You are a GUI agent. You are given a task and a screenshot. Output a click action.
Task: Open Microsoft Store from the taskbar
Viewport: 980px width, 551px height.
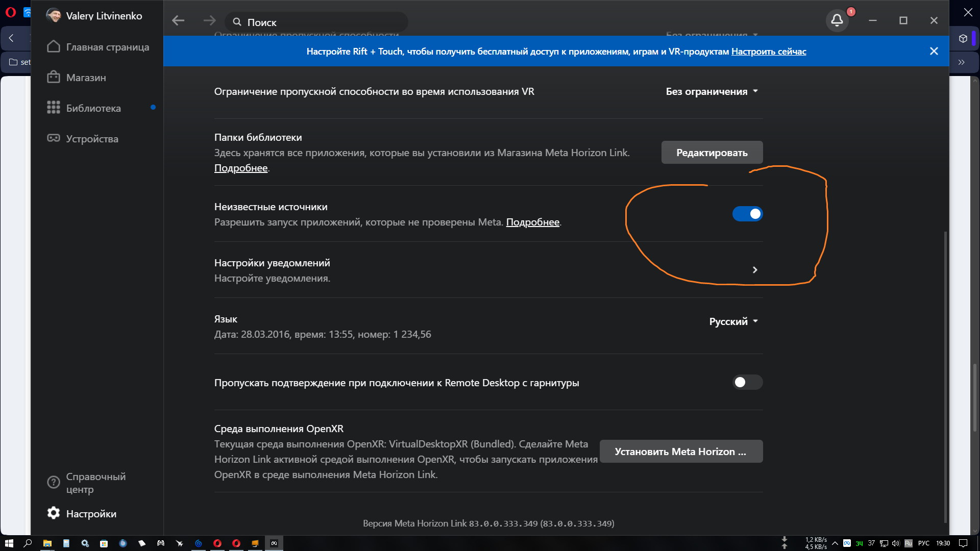[x=104, y=543]
